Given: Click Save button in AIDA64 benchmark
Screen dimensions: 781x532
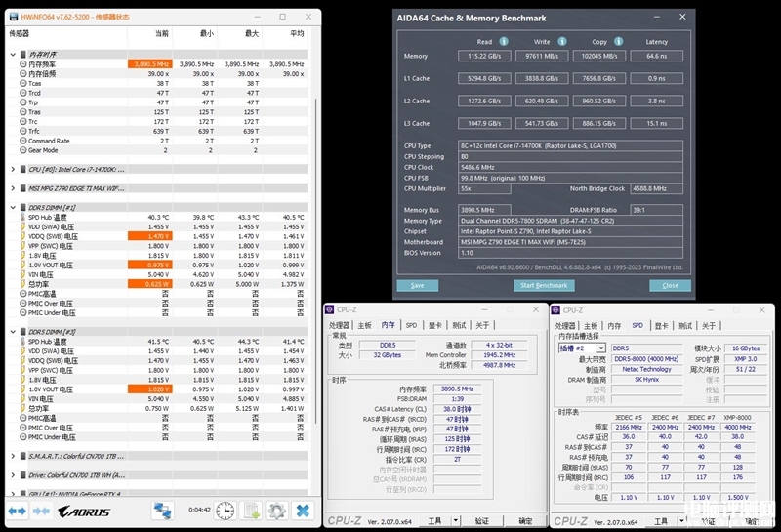Looking at the screenshot, I should pyautogui.click(x=418, y=285).
